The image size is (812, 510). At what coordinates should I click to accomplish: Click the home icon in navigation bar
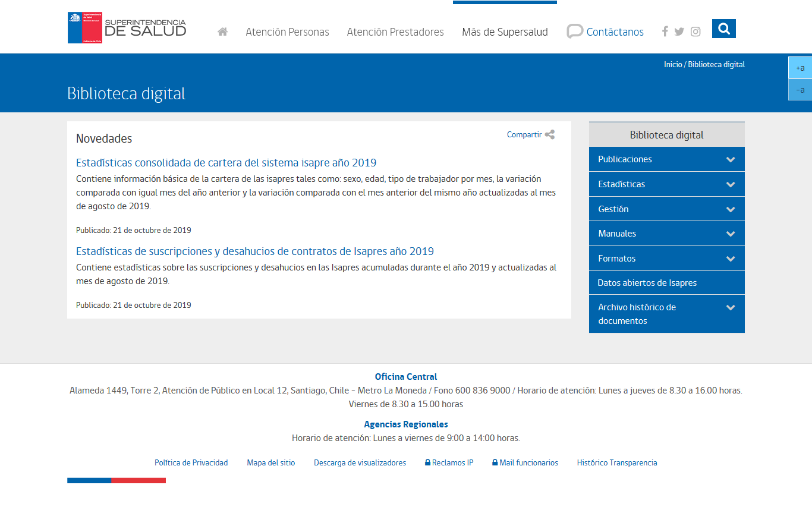pyautogui.click(x=223, y=32)
